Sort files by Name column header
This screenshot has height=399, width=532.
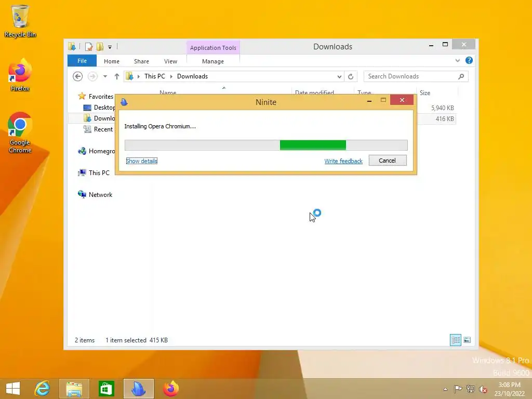click(x=168, y=92)
